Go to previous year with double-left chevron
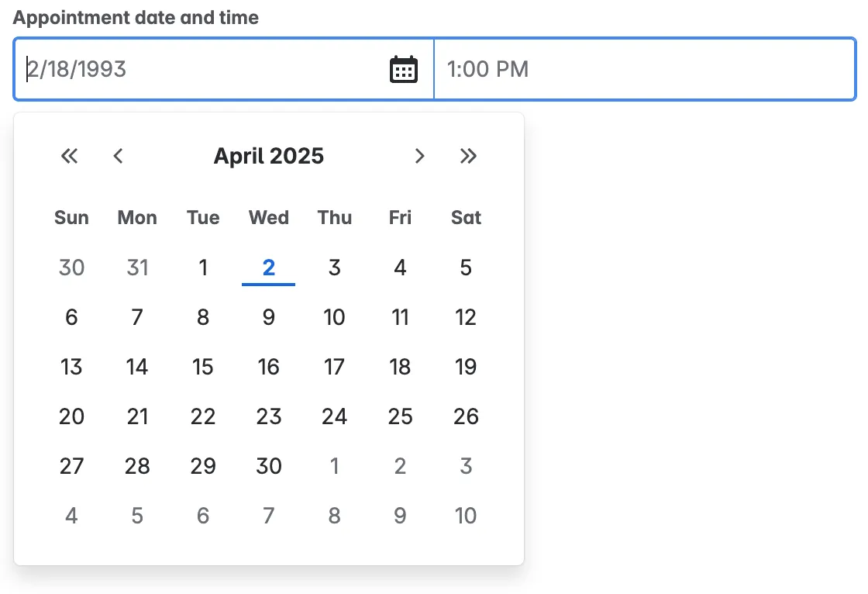The height and width of the screenshot is (594, 868). point(70,156)
